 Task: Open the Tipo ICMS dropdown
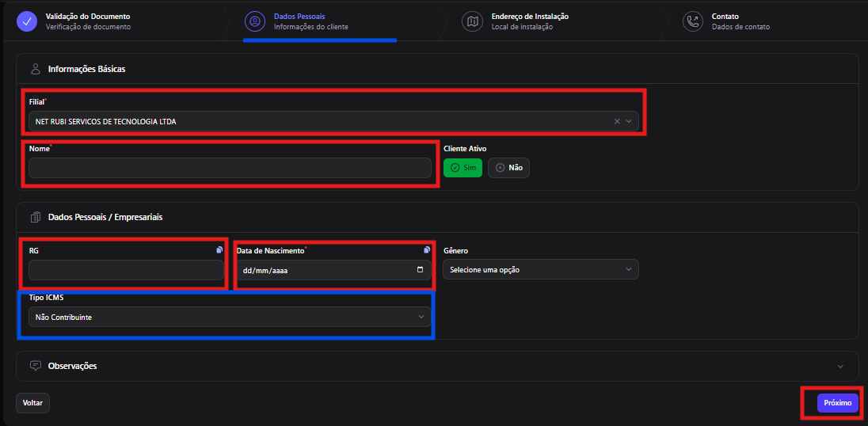coord(230,317)
